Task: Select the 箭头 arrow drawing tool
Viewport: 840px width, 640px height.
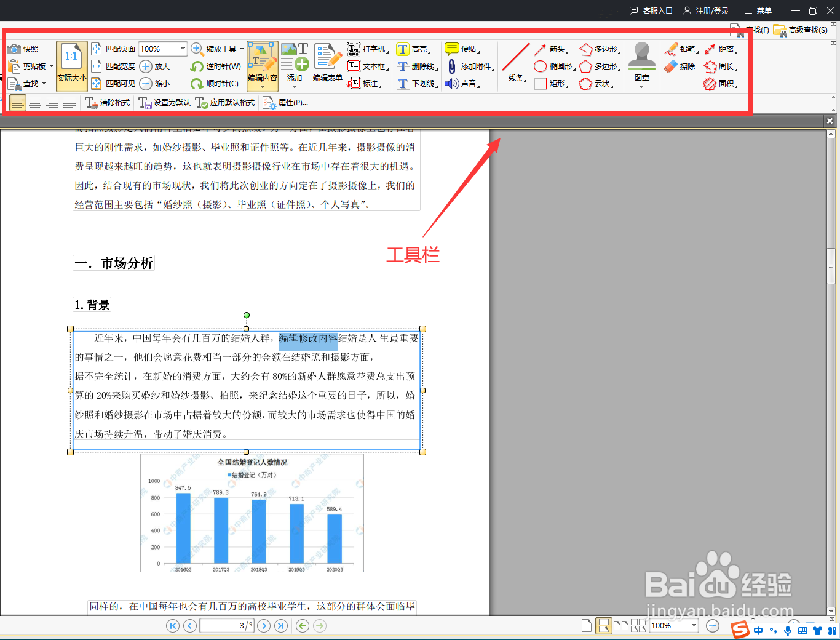Action: 547,49
